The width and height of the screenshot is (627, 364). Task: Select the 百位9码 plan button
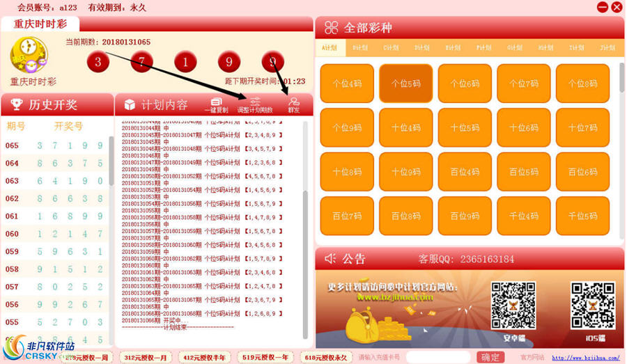click(x=465, y=216)
